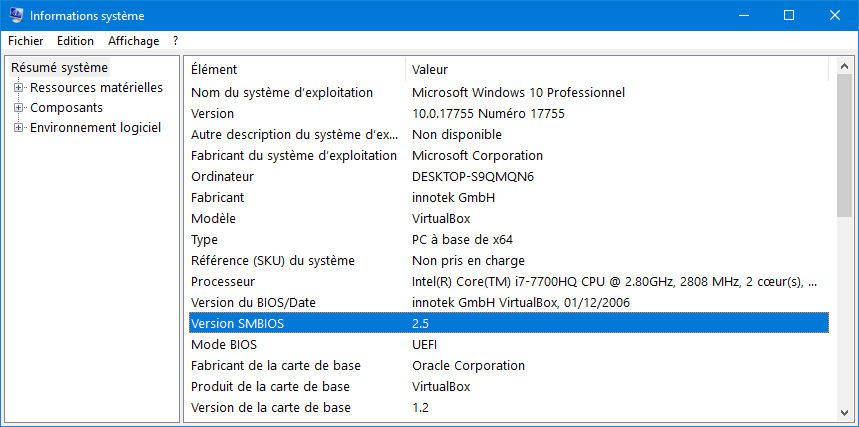This screenshot has width=859, height=427.
Task: Click the Microsoft Corporation value
Action: click(477, 156)
